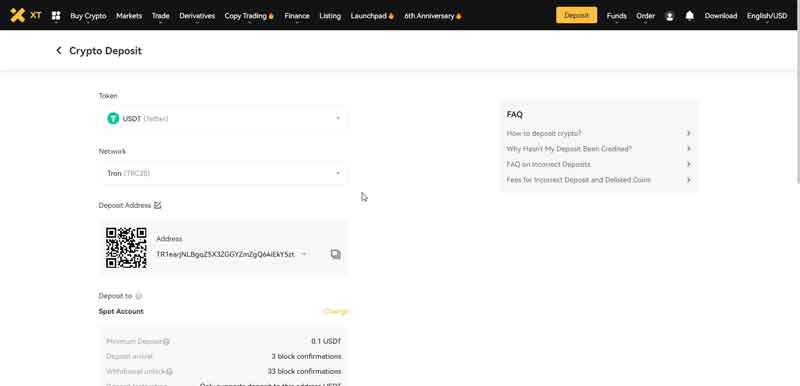The width and height of the screenshot is (800, 386).
Task: Open the Markets menu
Action: pyautogui.click(x=129, y=16)
